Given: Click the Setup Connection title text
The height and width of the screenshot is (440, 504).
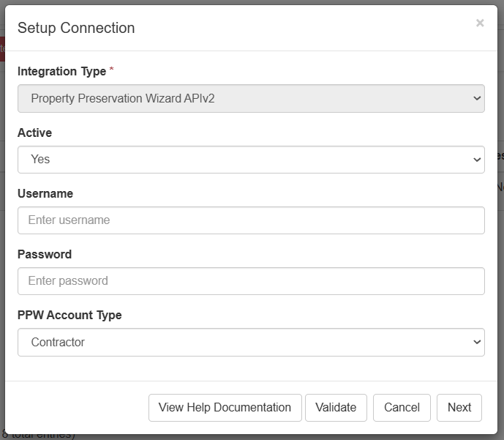Looking at the screenshot, I should pyautogui.click(x=76, y=28).
